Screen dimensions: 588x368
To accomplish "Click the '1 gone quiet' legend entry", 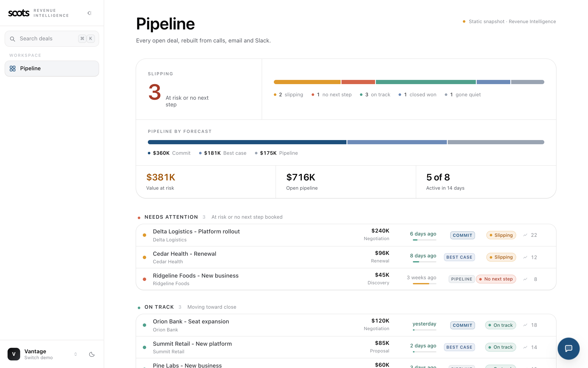I will pos(463,95).
